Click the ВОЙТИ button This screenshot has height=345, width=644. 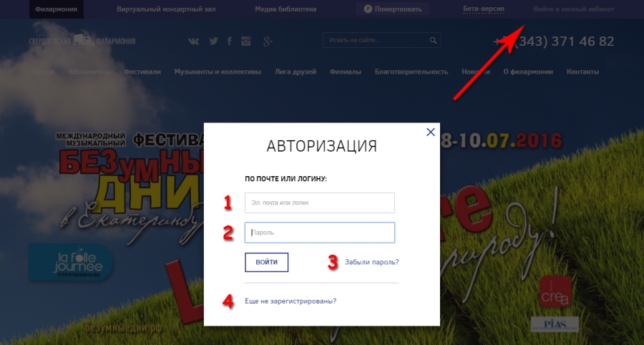click(x=267, y=262)
